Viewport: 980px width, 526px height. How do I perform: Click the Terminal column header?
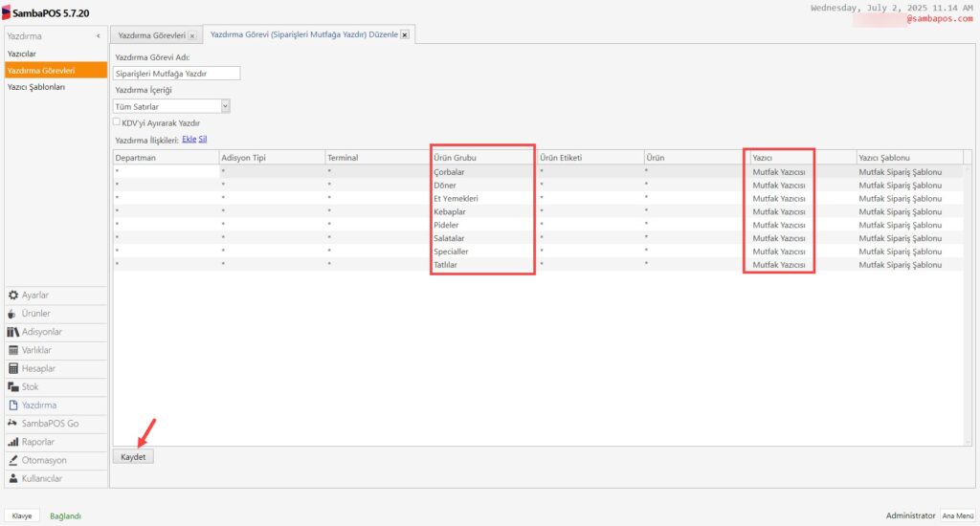[x=378, y=158]
